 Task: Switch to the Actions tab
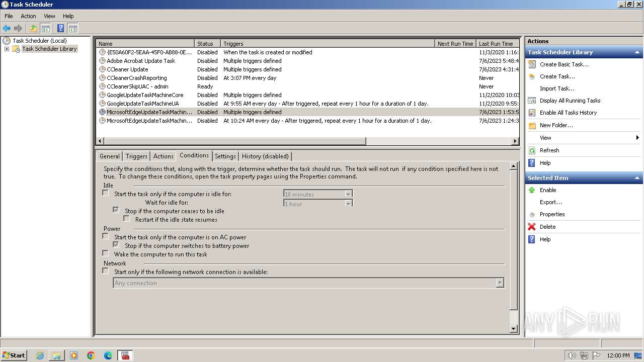click(x=163, y=156)
